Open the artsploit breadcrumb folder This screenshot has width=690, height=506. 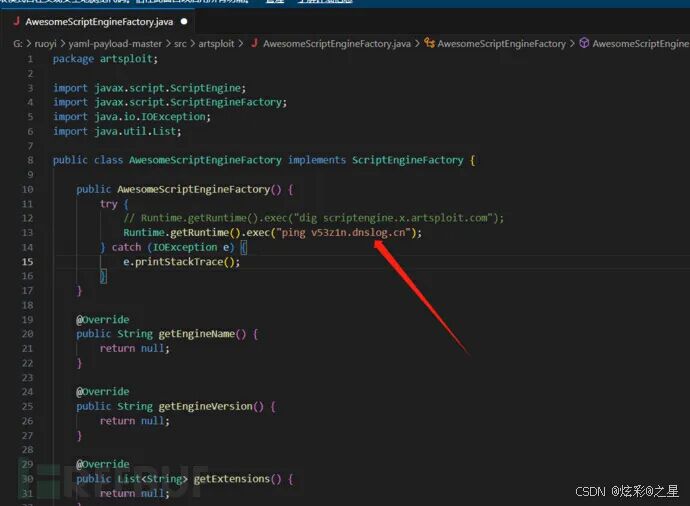(x=216, y=44)
